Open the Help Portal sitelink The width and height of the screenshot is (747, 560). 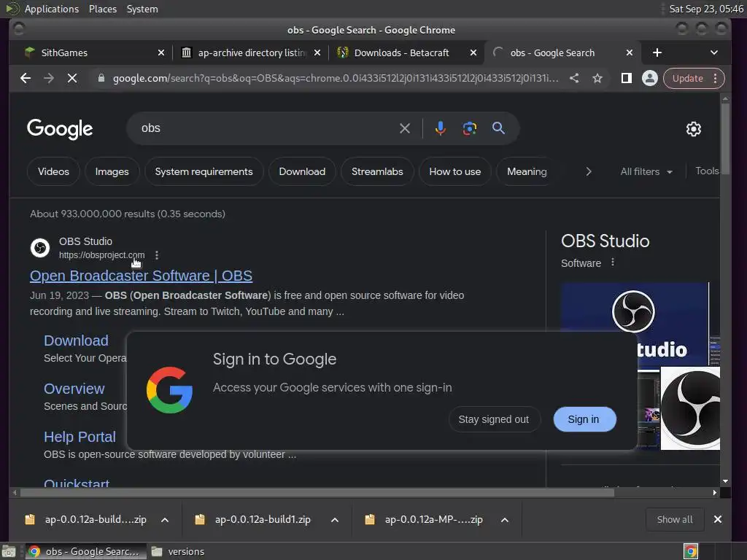pos(80,437)
